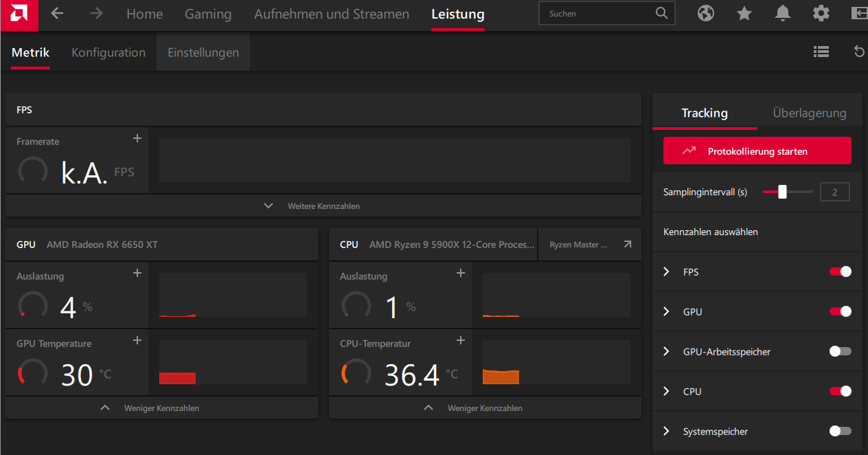868x455 pixels.
Task: Click the CPU-Temperatur graph
Action: tap(556, 362)
